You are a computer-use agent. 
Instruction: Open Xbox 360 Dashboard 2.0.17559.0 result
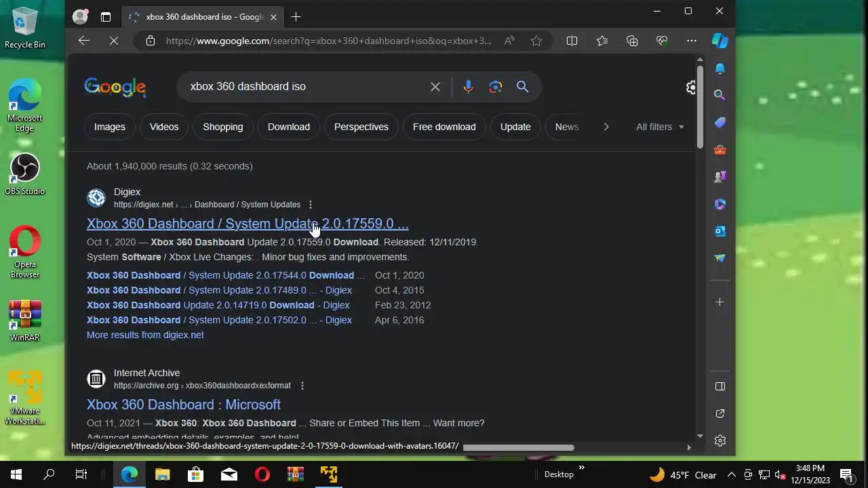click(248, 224)
